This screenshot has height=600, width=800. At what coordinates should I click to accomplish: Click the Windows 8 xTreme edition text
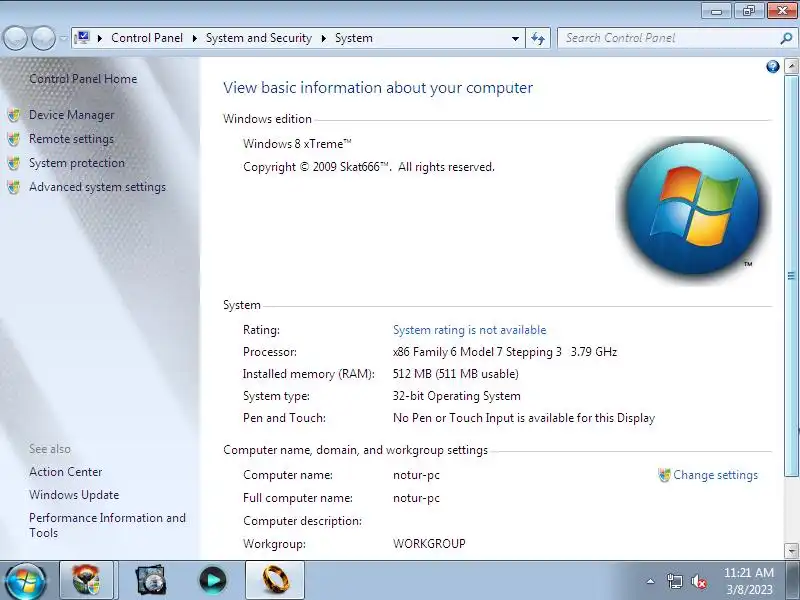(297, 144)
